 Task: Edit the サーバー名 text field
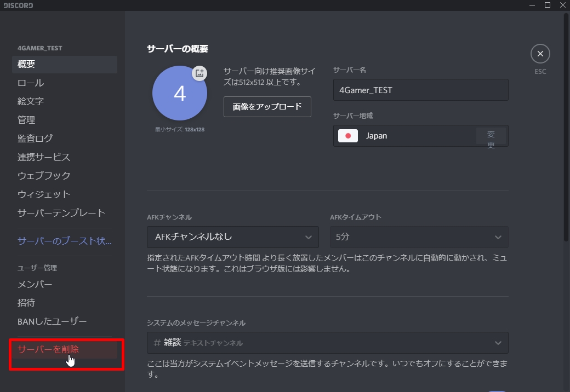[420, 90]
